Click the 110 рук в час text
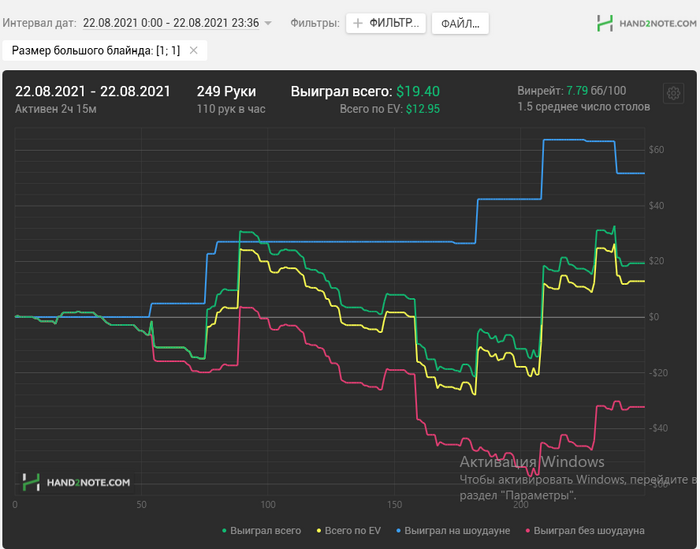700x549 pixels. click(231, 108)
